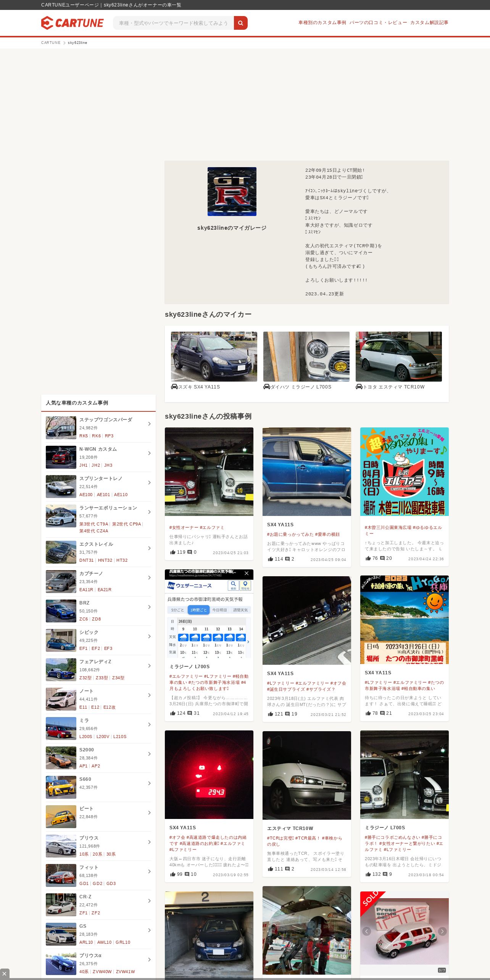
Task: Click the Z34型 model link
Action: click(118, 678)
